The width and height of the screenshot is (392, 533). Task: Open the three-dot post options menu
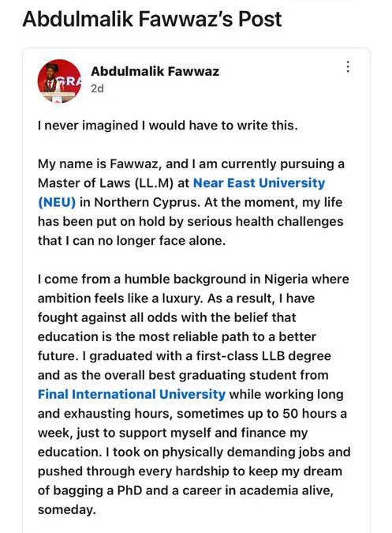(x=348, y=67)
